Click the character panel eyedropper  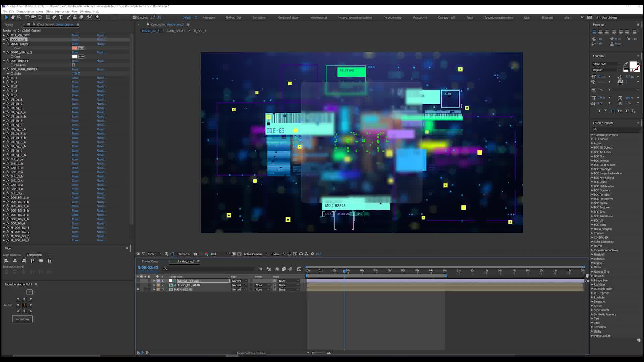[x=626, y=64]
